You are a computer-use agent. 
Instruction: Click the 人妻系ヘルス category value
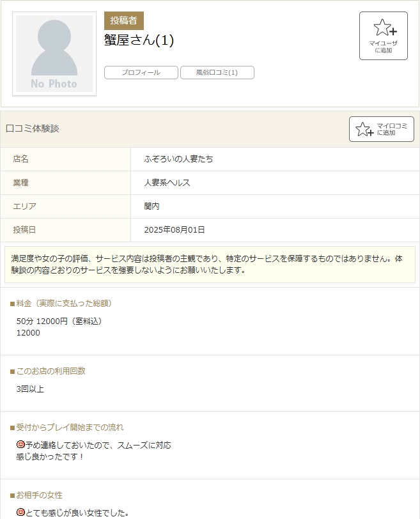coord(167,183)
